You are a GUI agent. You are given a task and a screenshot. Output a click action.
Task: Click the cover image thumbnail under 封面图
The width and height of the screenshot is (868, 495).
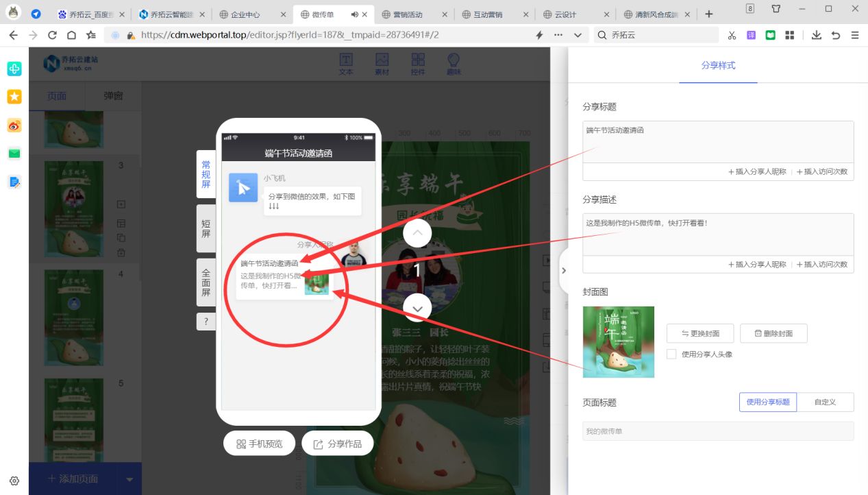[617, 341]
